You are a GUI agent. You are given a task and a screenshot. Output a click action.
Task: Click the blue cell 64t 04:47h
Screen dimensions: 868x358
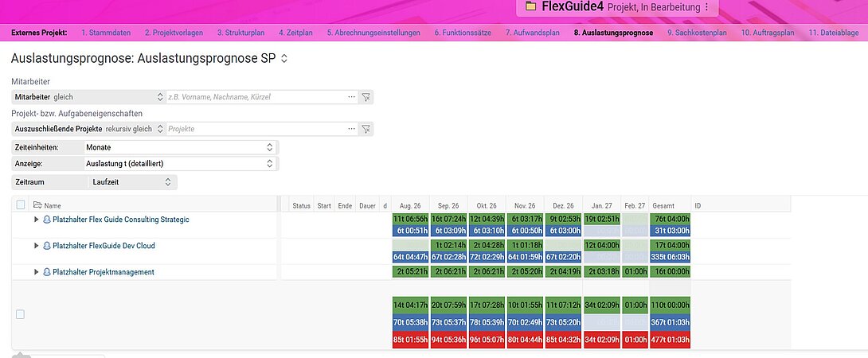tap(410, 257)
